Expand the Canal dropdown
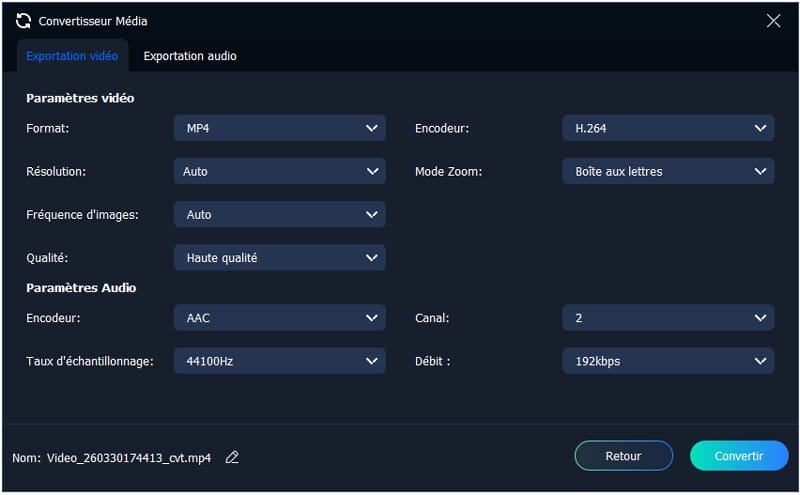Viewport: 800px width, 495px height. pos(667,318)
